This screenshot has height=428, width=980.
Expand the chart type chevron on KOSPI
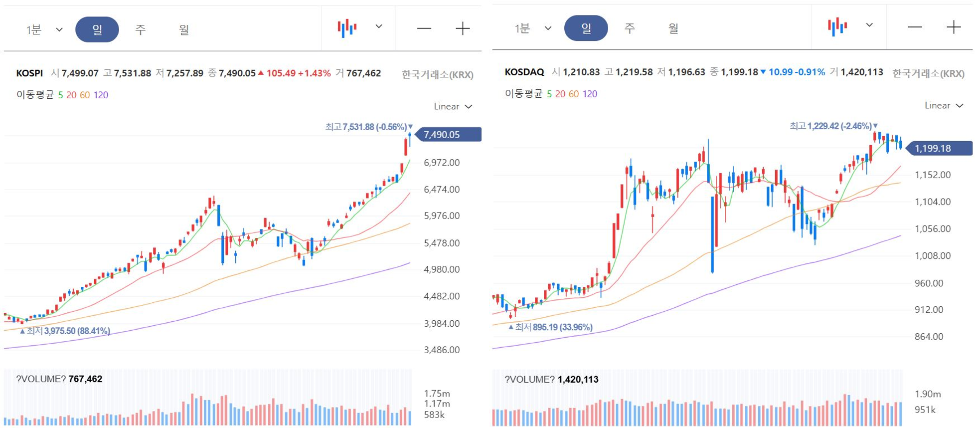pos(379,26)
